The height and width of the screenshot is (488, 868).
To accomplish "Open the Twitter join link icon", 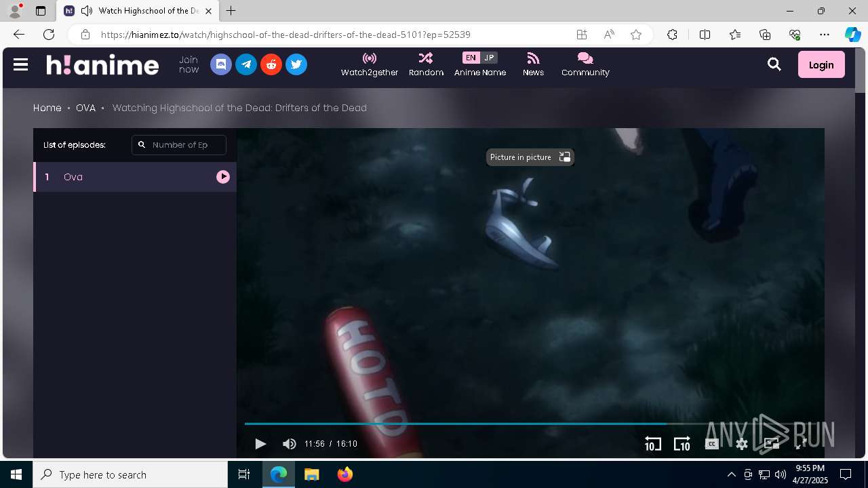I will click(296, 64).
